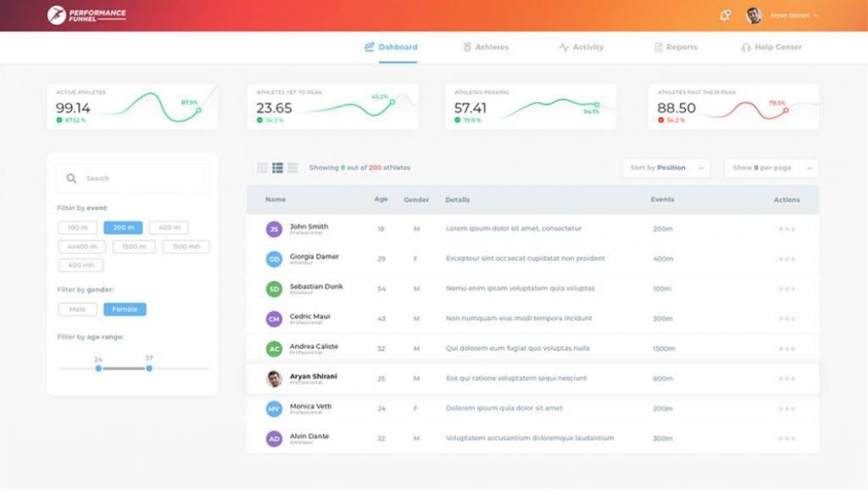
Task: Toggle the Male gender filter
Action: (77, 309)
